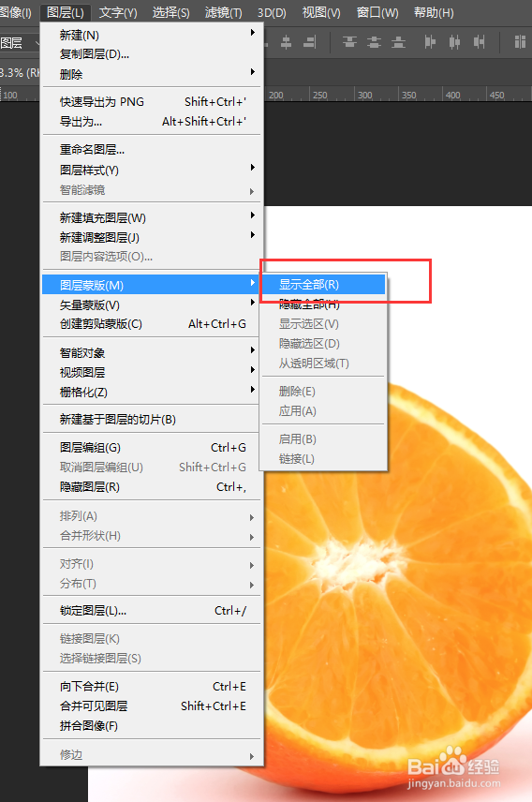This screenshot has width=532, height=802.
Task: Expand 智能对象 submenu arrow
Action: point(252,350)
